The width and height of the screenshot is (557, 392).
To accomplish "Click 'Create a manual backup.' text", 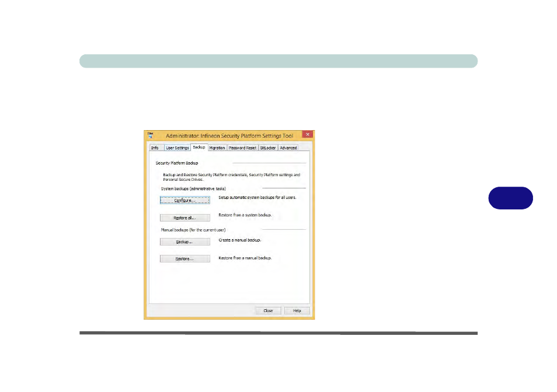I will tap(240, 240).
